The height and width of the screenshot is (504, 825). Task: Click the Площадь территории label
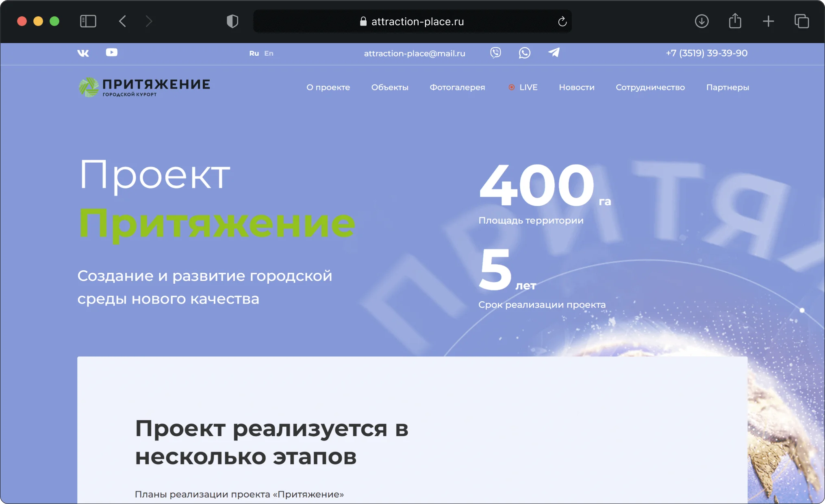[531, 220]
